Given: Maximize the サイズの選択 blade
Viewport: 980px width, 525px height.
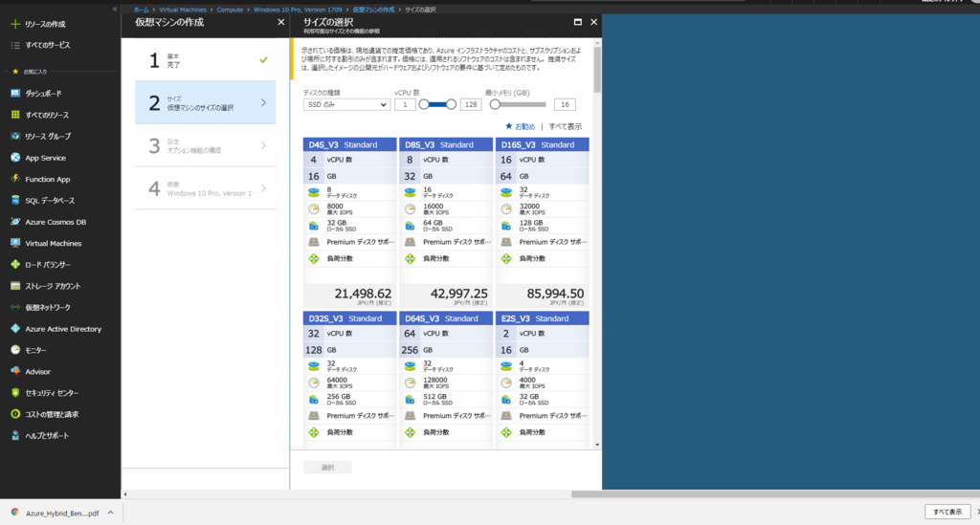Looking at the screenshot, I should click(x=577, y=22).
